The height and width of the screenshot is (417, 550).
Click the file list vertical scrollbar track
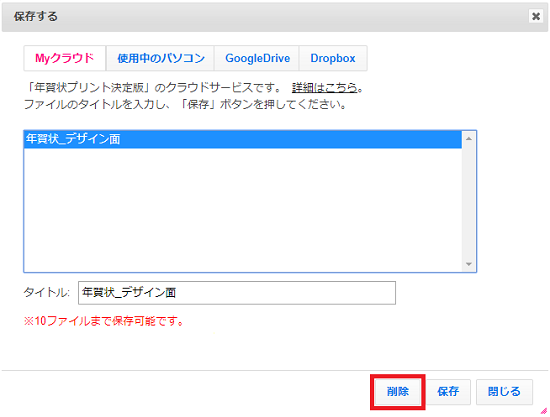(x=469, y=202)
